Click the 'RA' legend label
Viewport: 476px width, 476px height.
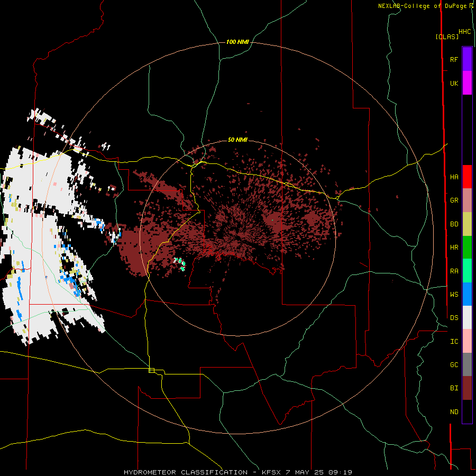pos(454,271)
